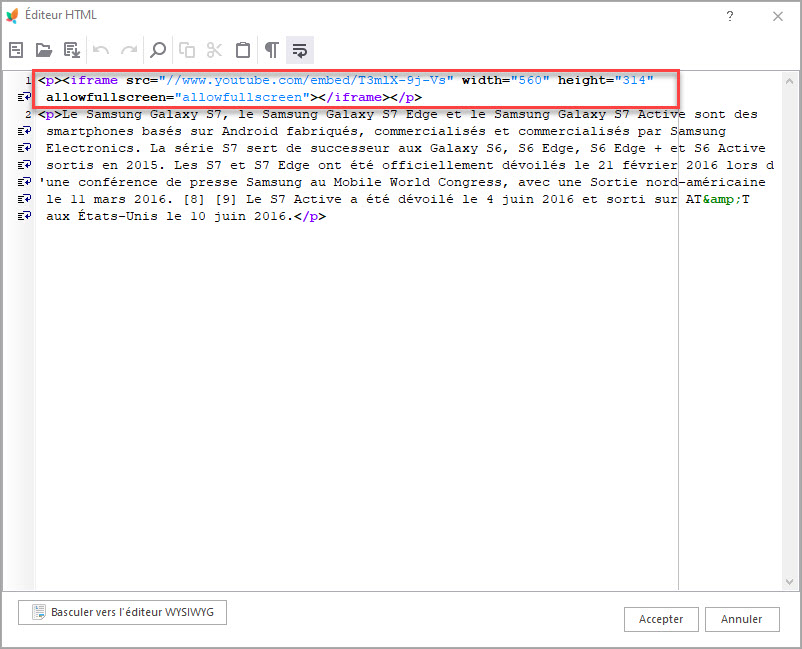The width and height of the screenshot is (802, 649).
Task: Open search with the magnifier icon
Action: coord(158,50)
